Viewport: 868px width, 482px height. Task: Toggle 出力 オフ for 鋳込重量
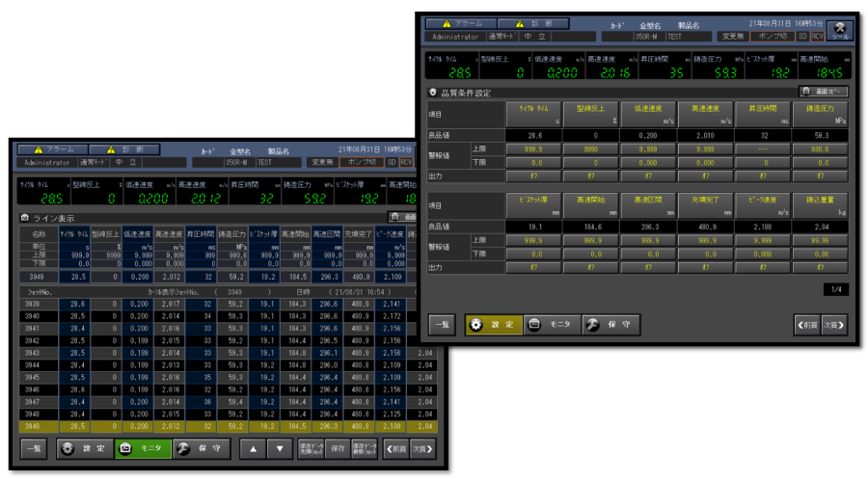click(821, 267)
